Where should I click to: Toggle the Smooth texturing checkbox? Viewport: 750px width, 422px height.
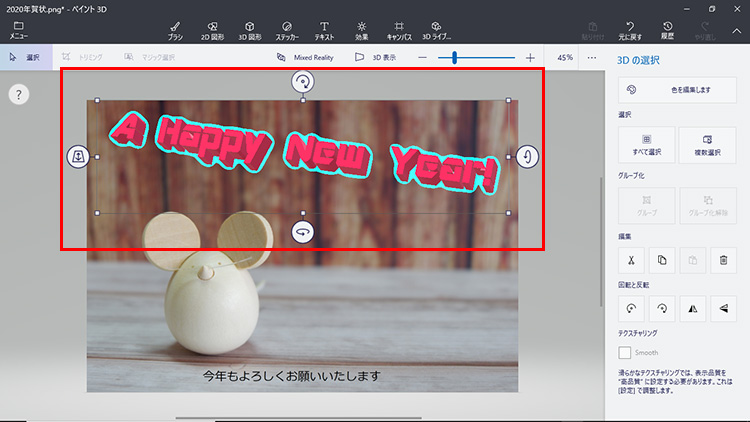(x=625, y=352)
